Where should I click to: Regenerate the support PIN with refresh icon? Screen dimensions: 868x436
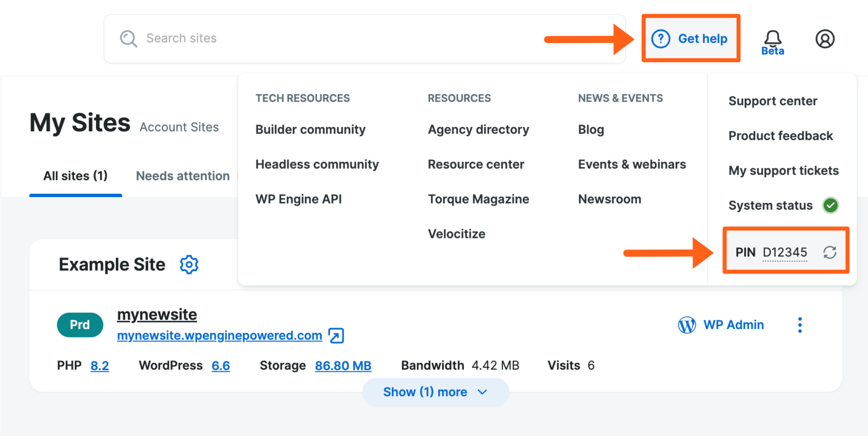point(830,252)
